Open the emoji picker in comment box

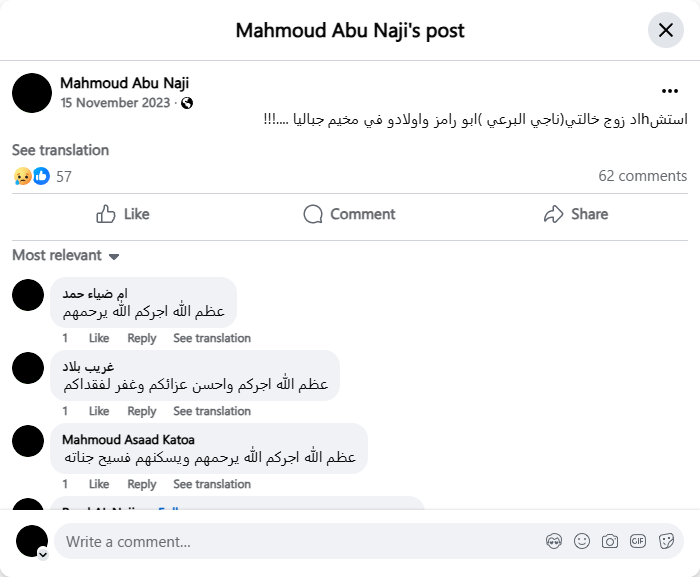click(582, 541)
